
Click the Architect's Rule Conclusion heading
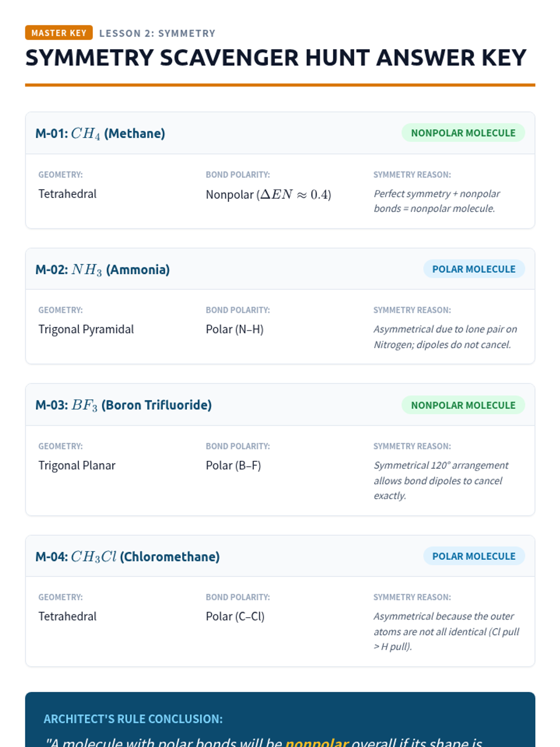133,719
